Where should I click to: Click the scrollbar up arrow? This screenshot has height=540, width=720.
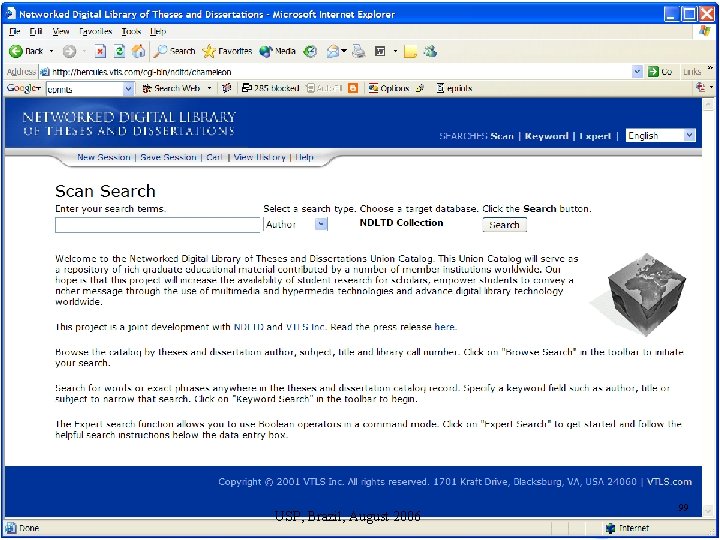[708, 105]
